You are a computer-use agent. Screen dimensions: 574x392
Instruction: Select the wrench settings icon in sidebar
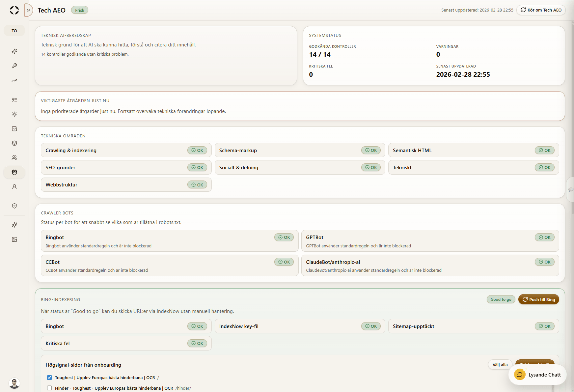[14, 66]
